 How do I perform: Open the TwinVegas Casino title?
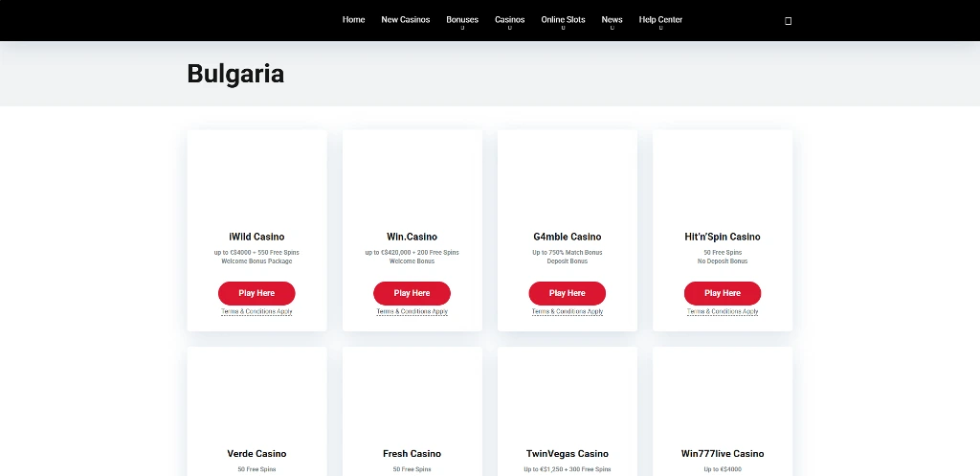[x=567, y=454]
